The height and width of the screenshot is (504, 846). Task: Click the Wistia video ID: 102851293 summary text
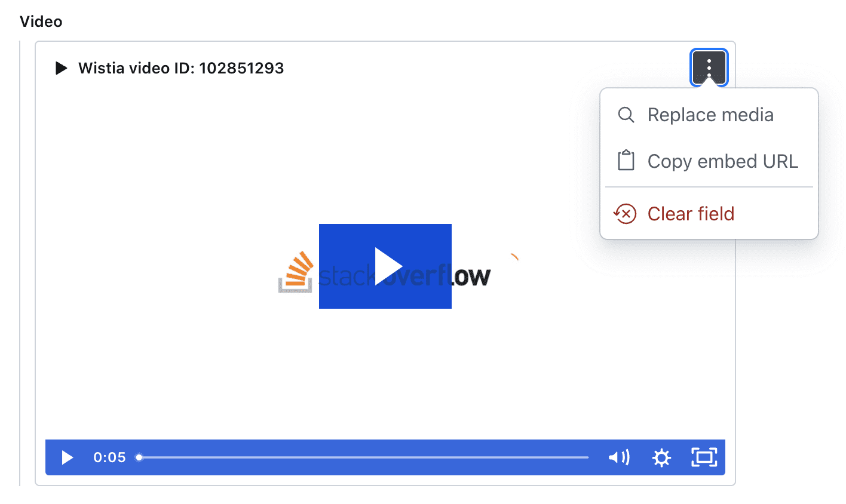[181, 68]
